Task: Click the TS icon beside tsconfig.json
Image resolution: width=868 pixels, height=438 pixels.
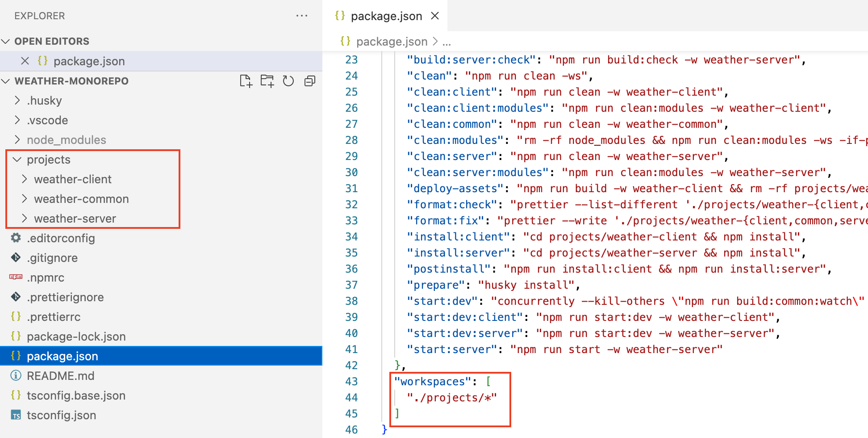Action: (16, 415)
